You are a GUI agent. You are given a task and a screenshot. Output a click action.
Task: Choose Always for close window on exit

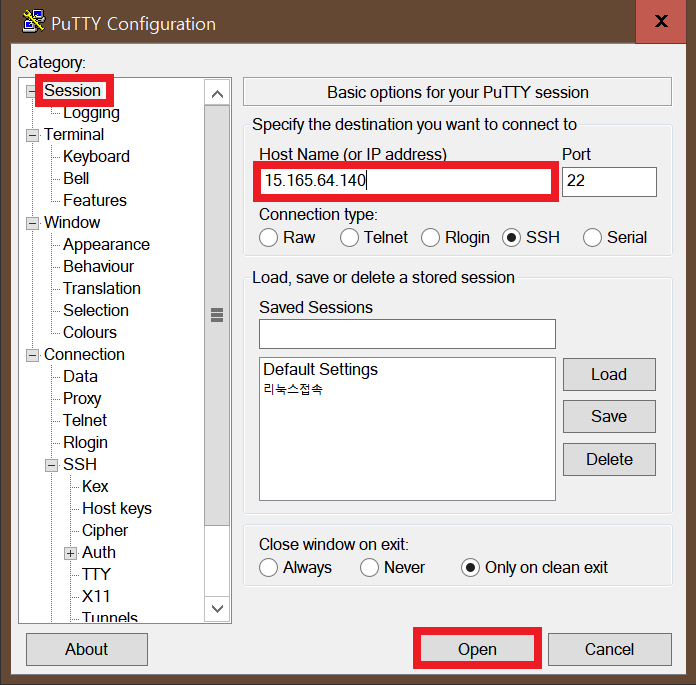269,567
